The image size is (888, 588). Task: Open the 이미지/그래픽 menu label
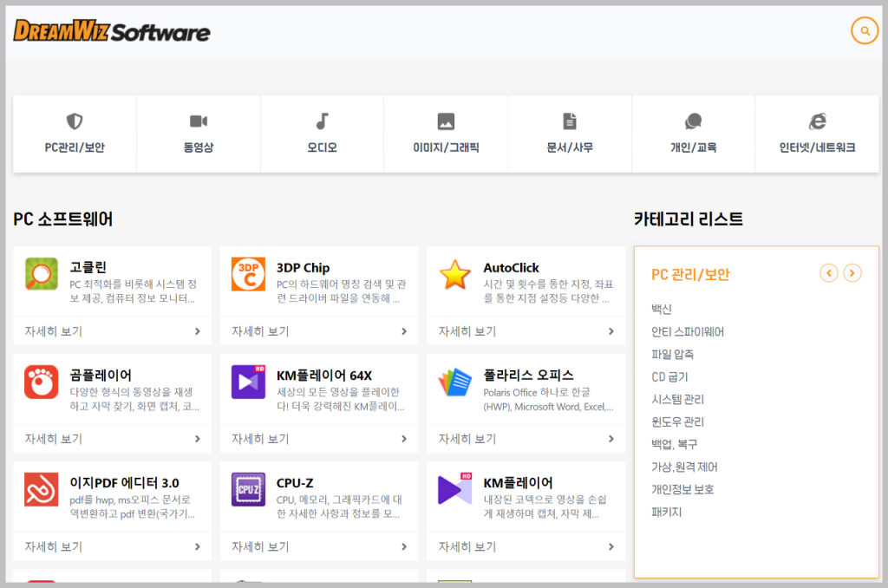point(446,147)
